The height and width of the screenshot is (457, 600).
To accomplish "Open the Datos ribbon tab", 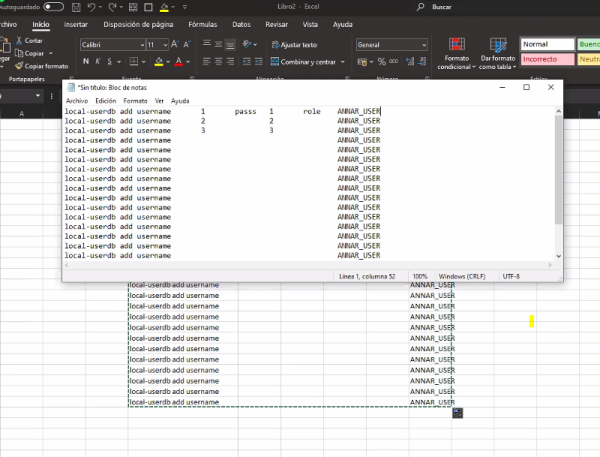I will [241, 24].
